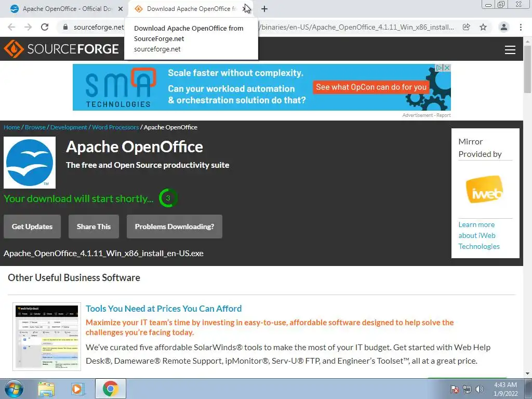
Task: Open Learn more about iWeb Technologies link
Action: point(478,235)
